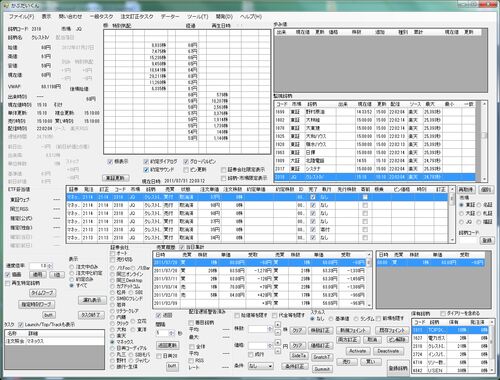The width and height of the screenshot is (500, 380).
Task: Open the 開発(D) menu
Action: pyautogui.click(x=224, y=16)
